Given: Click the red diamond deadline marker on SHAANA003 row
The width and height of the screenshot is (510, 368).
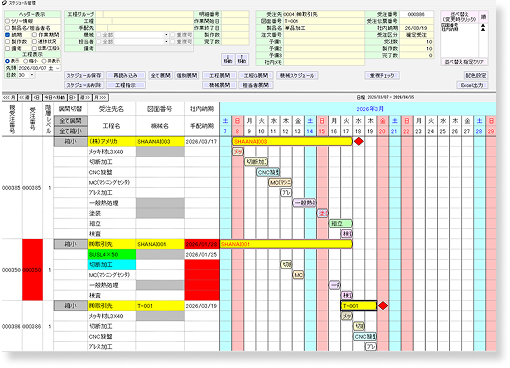Looking at the screenshot, I should [x=359, y=141].
